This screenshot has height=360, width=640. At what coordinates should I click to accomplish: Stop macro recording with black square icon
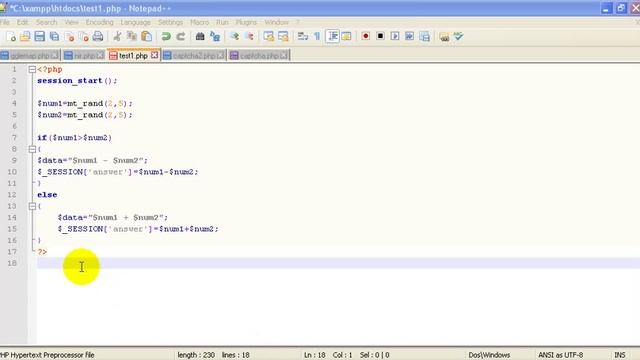coord(380,36)
